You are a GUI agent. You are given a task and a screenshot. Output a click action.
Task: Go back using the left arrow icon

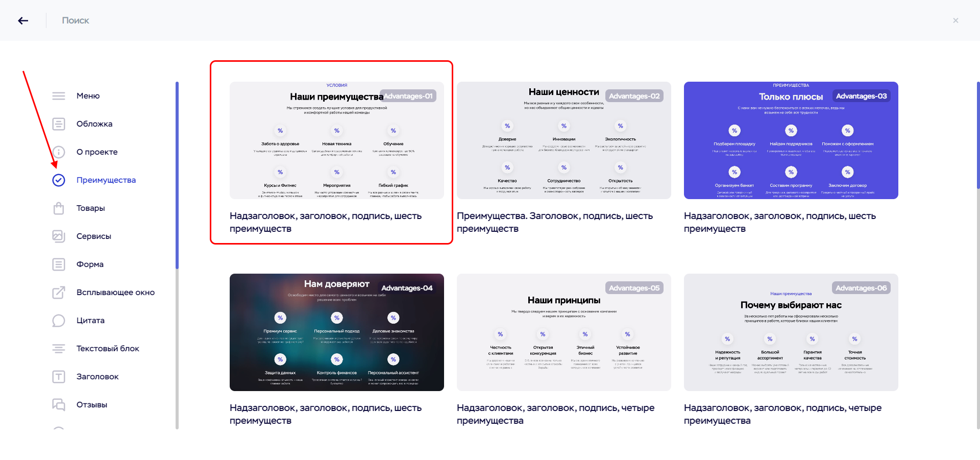(23, 20)
